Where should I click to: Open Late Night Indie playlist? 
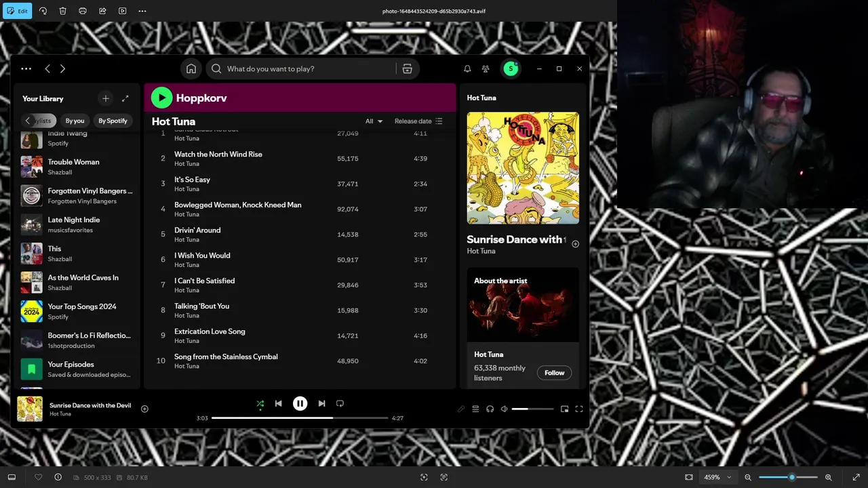pos(76,224)
